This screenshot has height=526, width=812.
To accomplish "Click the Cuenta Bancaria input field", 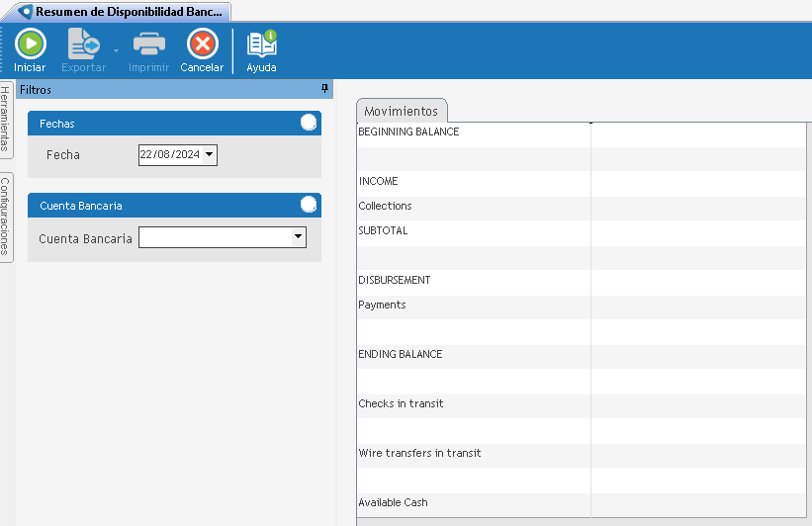I will click(x=215, y=237).
